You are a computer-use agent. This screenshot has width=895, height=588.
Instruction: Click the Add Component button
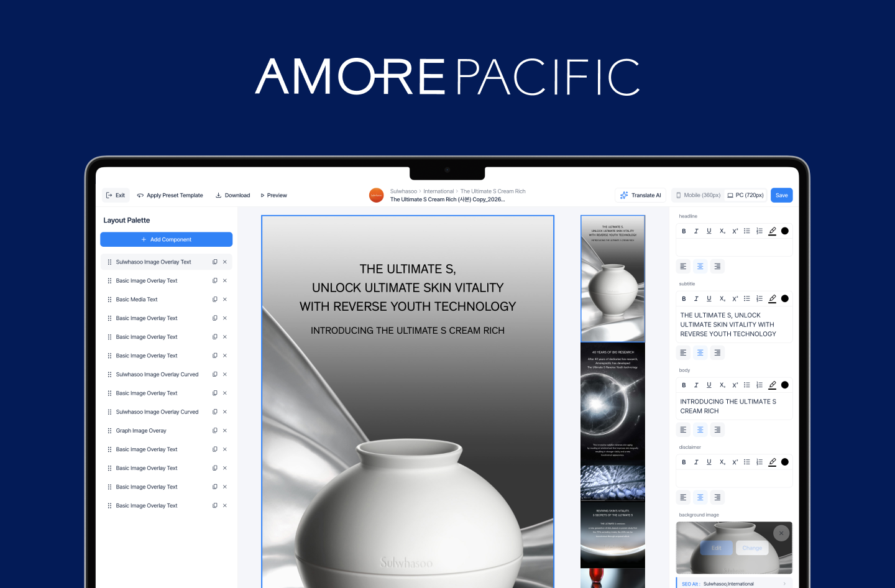pyautogui.click(x=166, y=240)
